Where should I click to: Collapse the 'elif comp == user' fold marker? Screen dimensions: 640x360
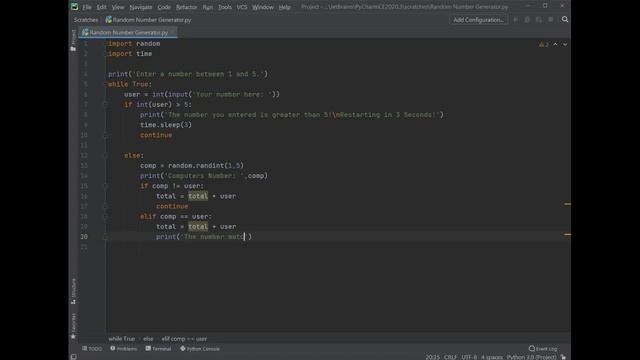pos(105,216)
